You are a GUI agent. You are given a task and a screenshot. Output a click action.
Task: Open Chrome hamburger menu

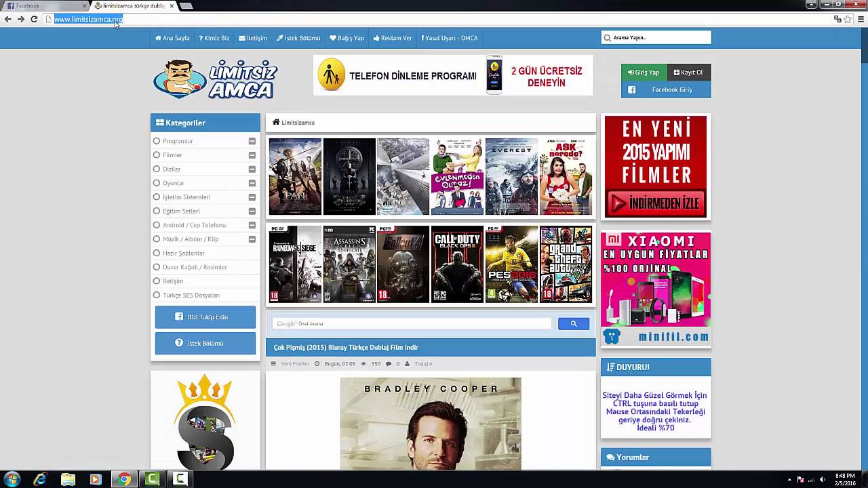point(861,19)
